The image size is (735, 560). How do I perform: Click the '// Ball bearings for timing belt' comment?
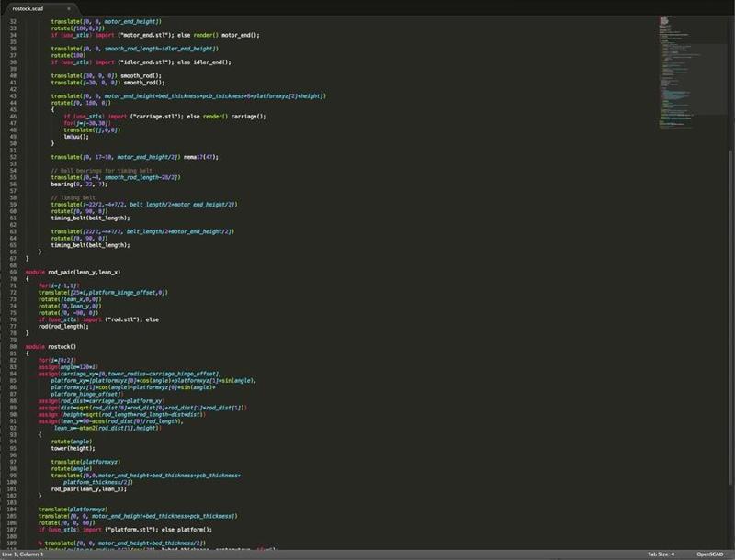(x=94, y=170)
